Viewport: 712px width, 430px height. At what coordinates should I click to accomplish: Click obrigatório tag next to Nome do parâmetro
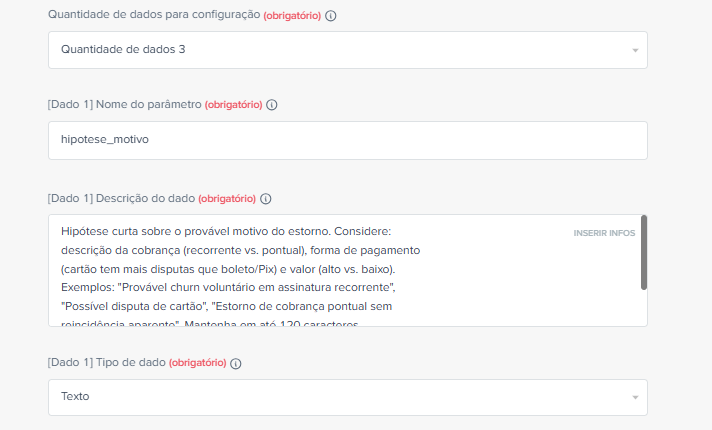point(233,104)
